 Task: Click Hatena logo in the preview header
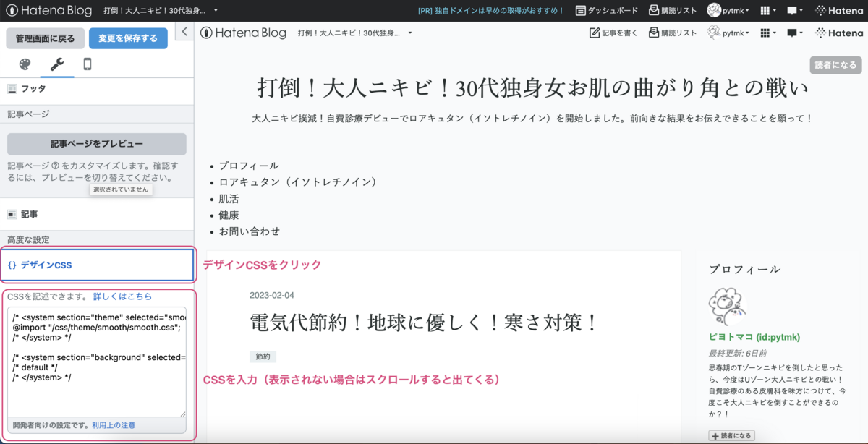click(839, 33)
